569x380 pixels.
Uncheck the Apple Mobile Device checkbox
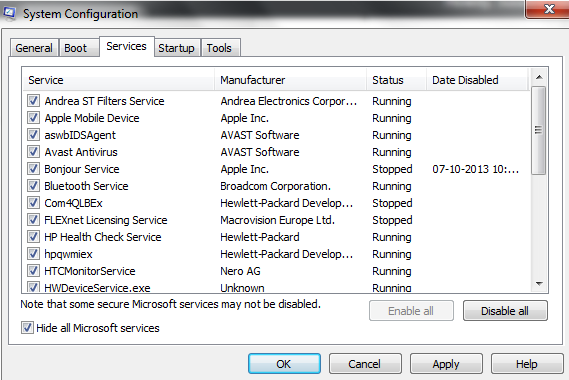pos(33,118)
